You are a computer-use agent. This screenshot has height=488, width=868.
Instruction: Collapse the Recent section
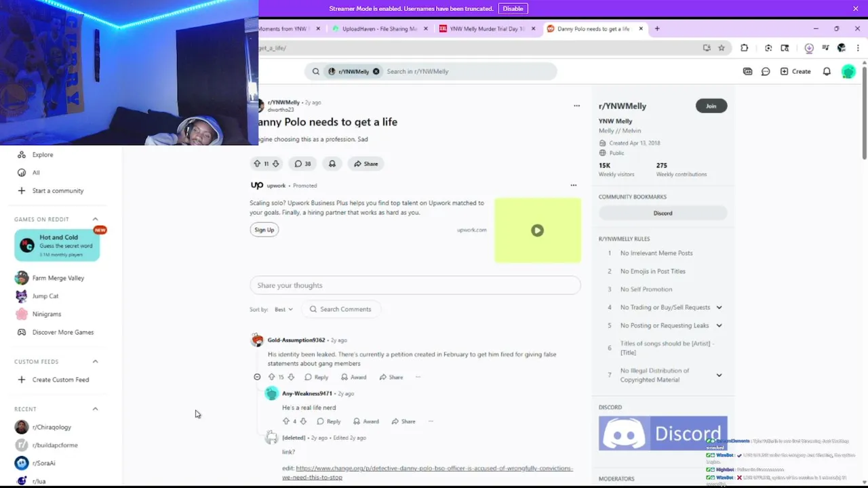[x=95, y=409]
